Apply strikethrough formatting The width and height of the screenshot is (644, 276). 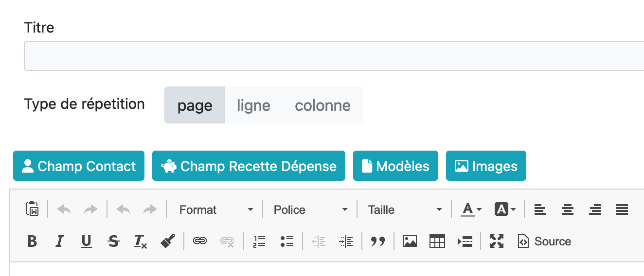[x=114, y=241]
